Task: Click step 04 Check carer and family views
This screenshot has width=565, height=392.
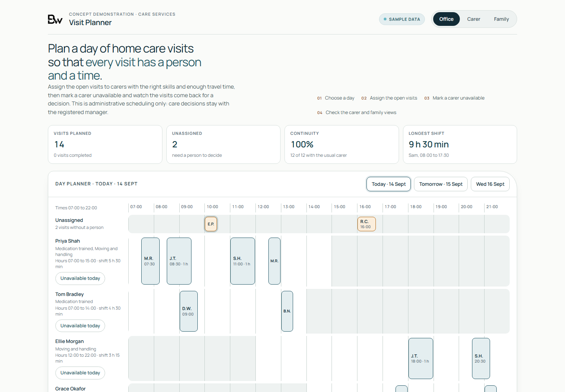Action: (357, 113)
